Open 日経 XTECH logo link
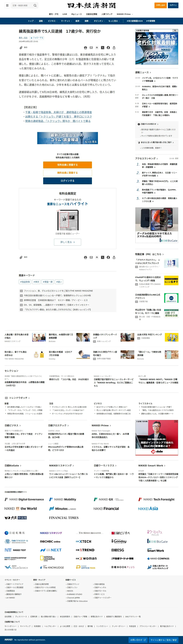This screenshot has width=183, height=644. 84,541
